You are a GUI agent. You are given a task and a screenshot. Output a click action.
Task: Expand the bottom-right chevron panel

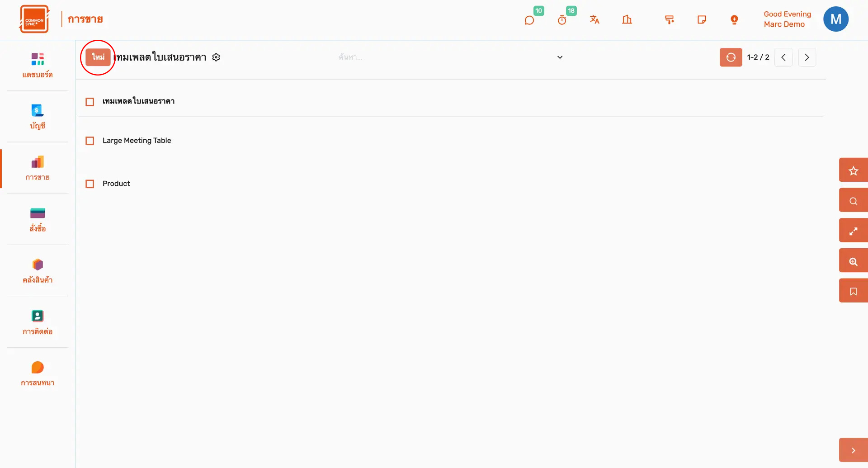click(x=853, y=450)
